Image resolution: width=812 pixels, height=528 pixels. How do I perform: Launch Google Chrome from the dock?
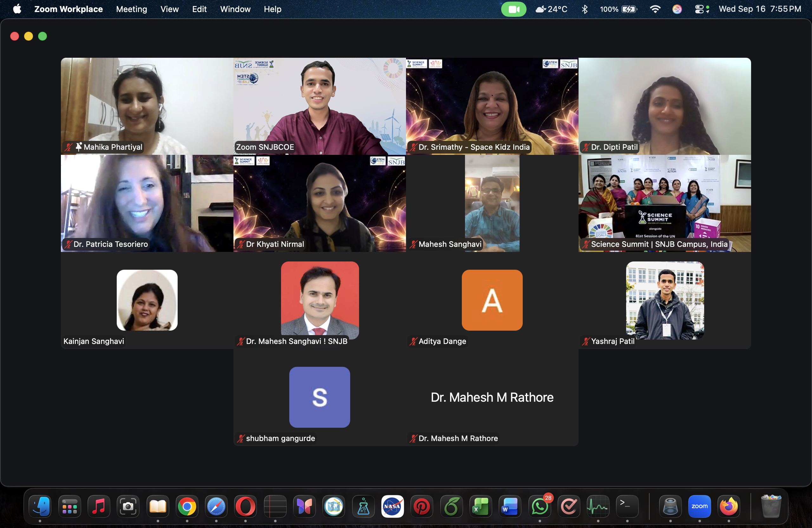(187, 506)
